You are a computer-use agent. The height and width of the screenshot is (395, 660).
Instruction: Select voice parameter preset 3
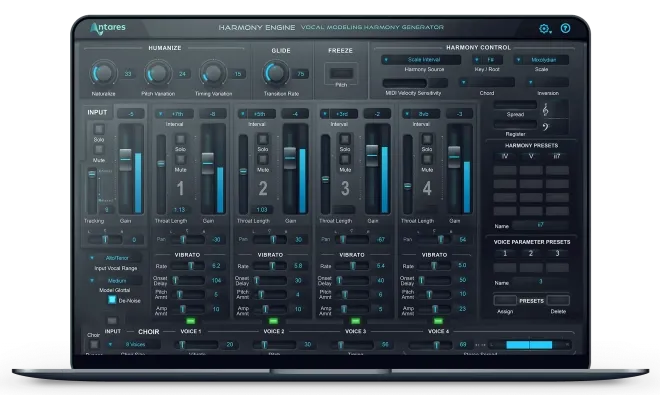(557, 254)
